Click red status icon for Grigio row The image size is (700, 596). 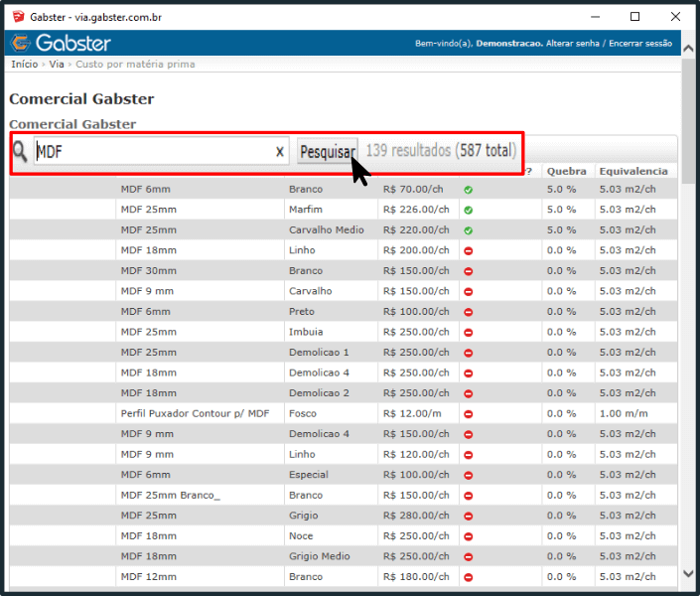pyautogui.click(x=468, y=516)
